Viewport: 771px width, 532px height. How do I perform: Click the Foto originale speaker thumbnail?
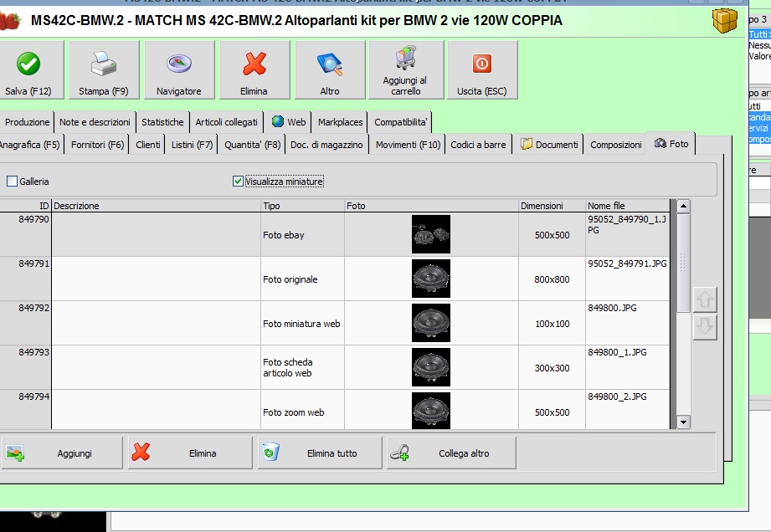point(431,279)
